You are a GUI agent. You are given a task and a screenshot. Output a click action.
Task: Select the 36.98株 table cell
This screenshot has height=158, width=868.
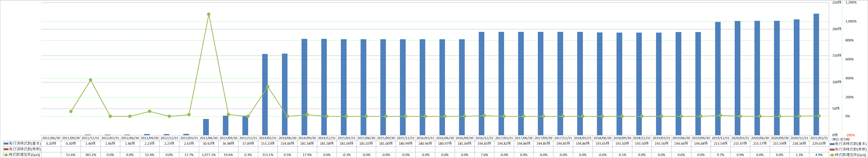pos(228,144)
